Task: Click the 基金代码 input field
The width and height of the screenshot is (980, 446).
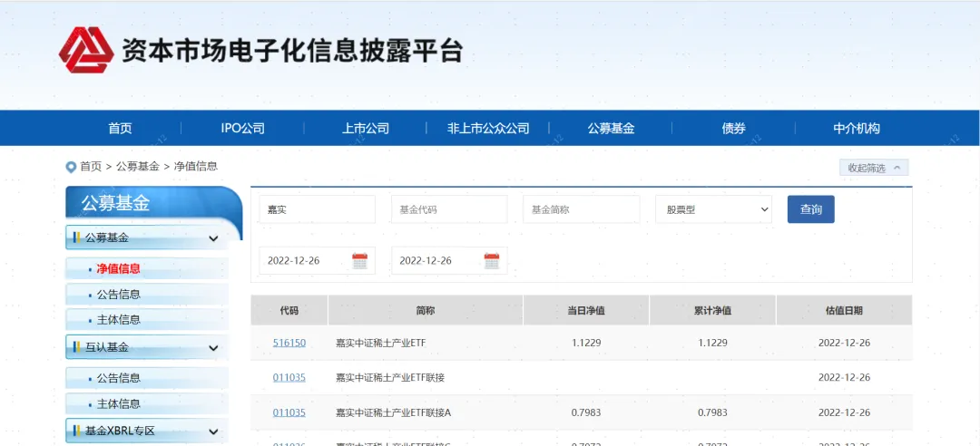Action: 449,209
